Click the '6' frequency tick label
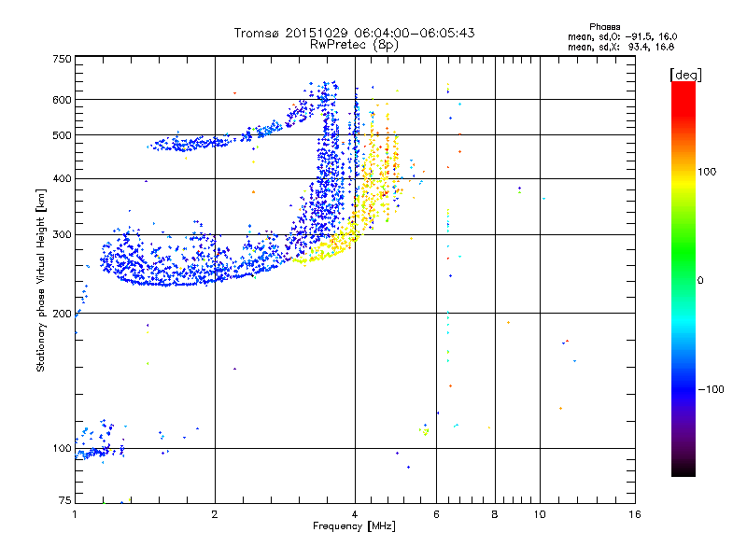The width and height of the screenshot is (747, 560). click(436, 514)
